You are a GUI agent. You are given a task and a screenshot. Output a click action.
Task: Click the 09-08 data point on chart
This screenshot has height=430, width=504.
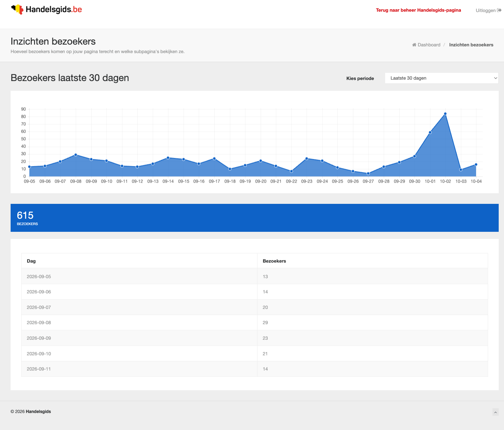pos(76,155)
